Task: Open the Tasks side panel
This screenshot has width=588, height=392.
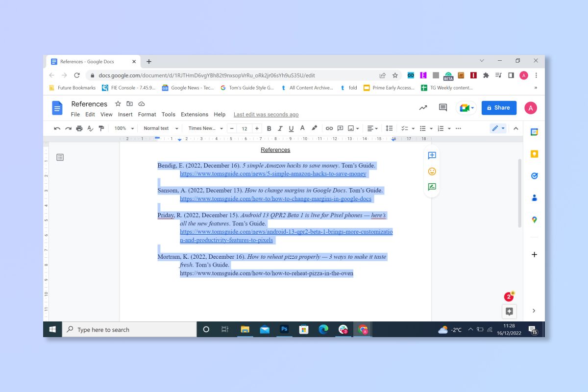Action: (x=535, y=176)
